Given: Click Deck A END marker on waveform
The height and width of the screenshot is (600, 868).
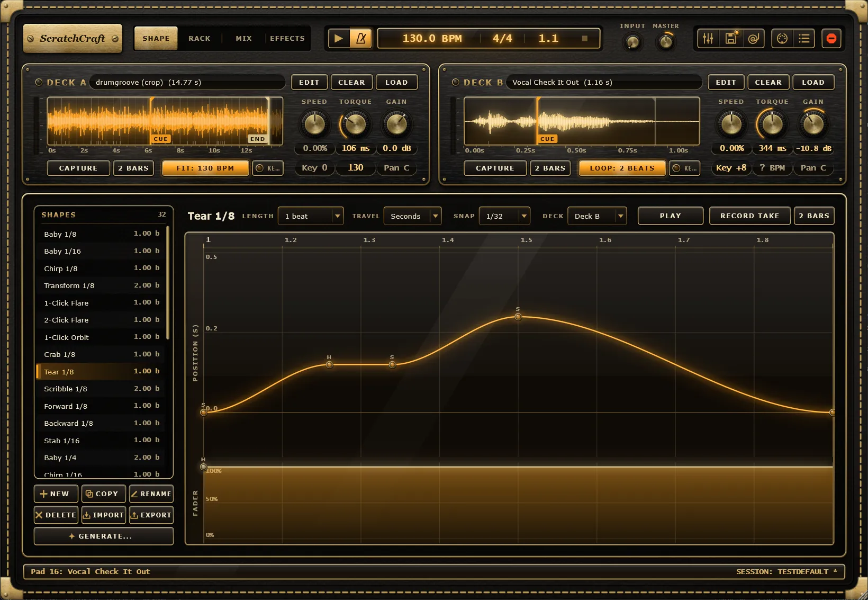Looking at the screenshot, I should pos(258,139).
